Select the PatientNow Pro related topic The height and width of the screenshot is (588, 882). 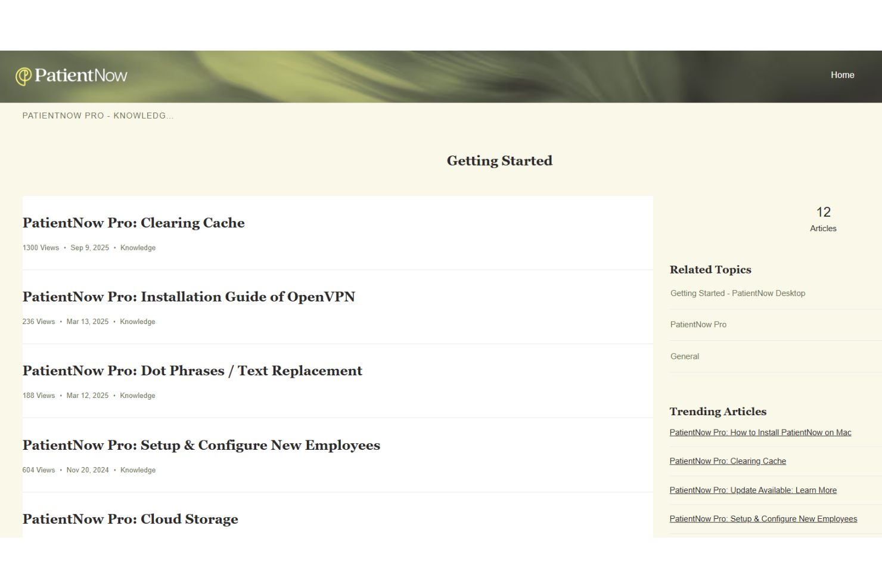coord(698,325)
